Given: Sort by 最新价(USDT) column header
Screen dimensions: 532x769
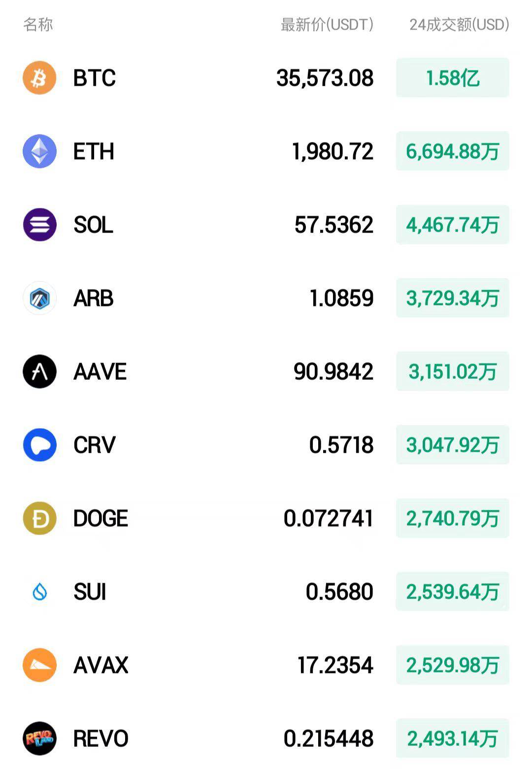Looking at the screenshot, I should click(327, 24).
